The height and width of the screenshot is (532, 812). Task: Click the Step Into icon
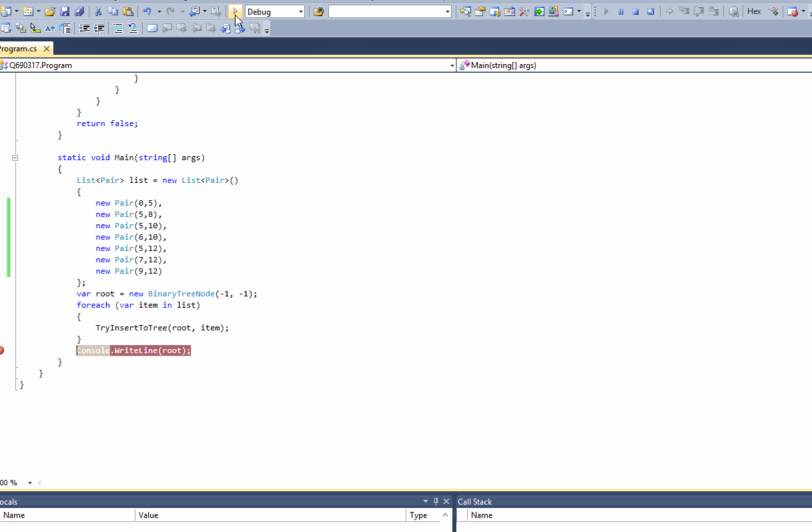click(x=685, y=11)
